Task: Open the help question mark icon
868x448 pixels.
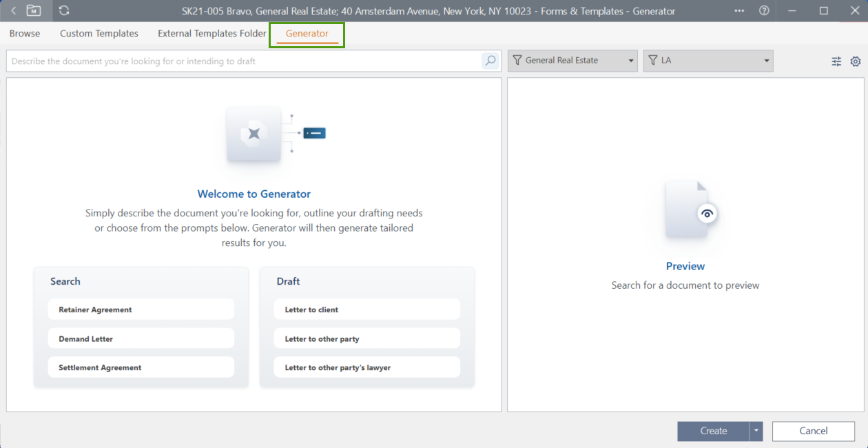Action: 764,11
